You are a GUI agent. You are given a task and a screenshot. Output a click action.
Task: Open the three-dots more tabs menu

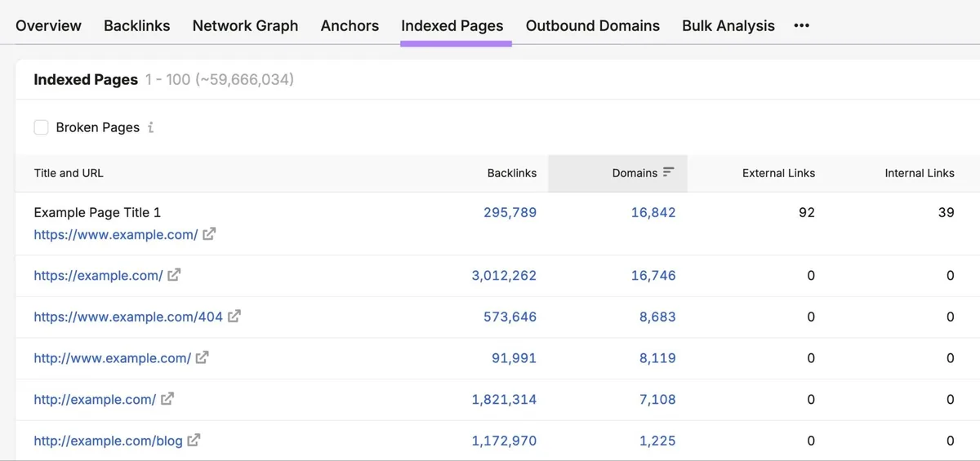(802, 25)
